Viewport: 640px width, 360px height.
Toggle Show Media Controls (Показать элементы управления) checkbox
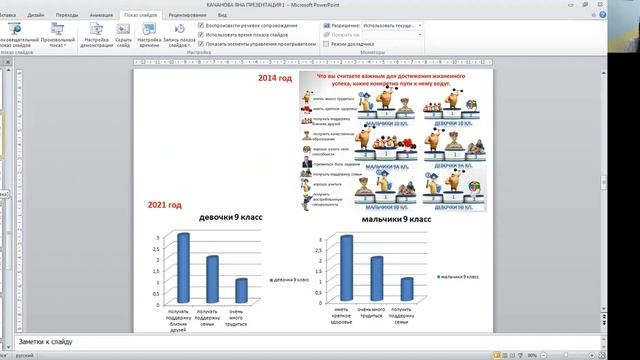[x=201, y=44]
